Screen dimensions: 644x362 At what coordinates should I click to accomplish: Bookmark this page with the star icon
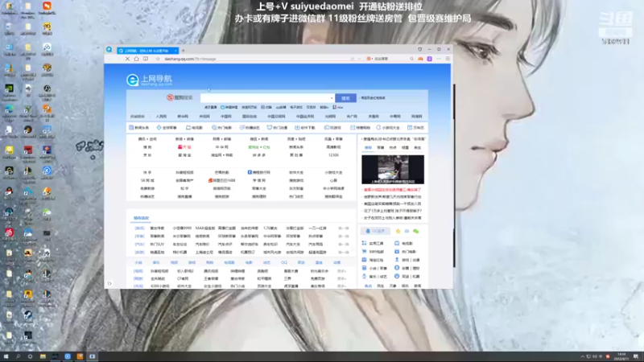click(158, 59)
